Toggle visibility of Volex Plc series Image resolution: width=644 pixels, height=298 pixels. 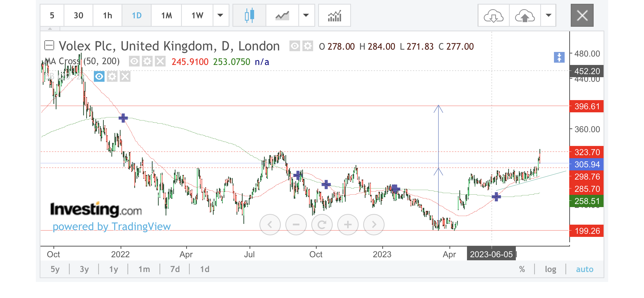tap(295, 46)
